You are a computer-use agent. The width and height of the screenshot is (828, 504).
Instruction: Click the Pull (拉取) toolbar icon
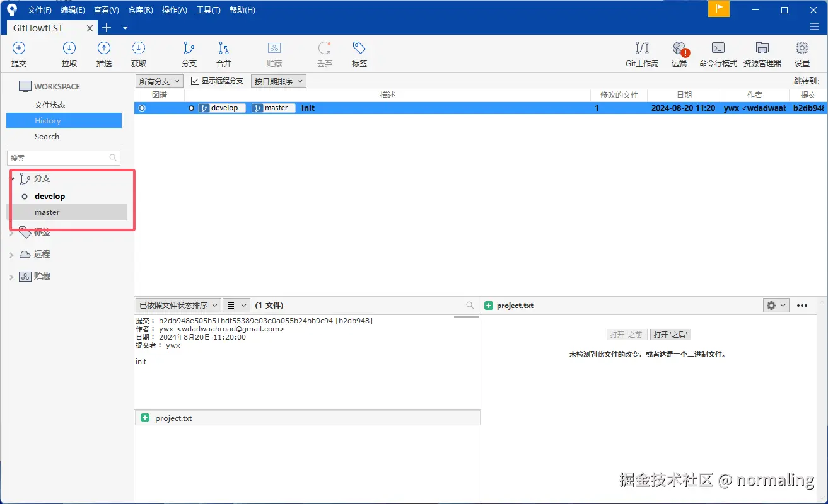(x=69, y=49)
